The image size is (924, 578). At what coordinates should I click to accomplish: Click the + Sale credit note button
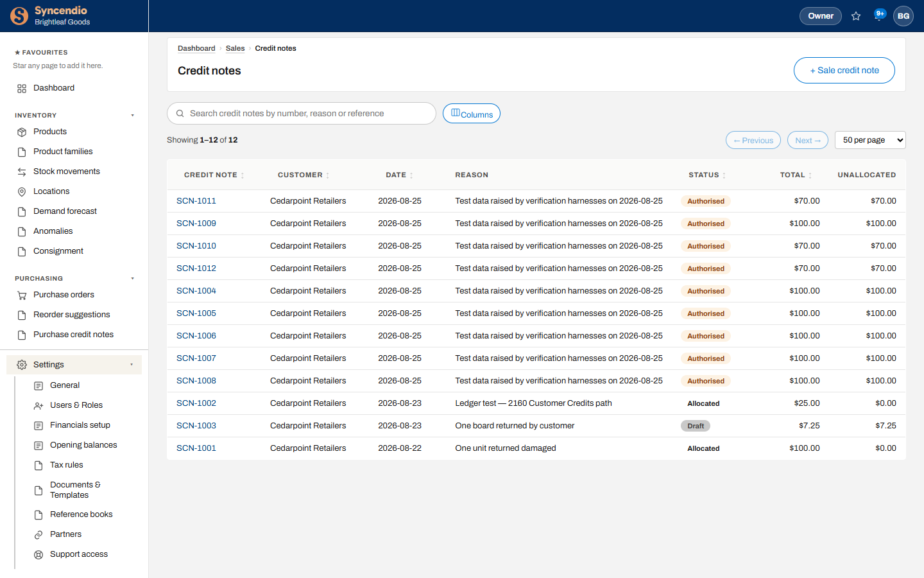pyautogui.click(x=844, y=71)
